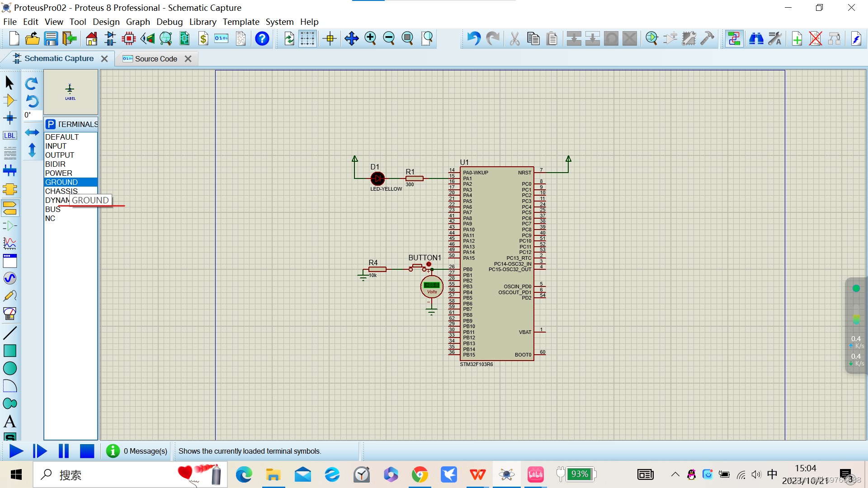Screen dimensions: 868x488
Task: Select the Generator Mode tool
Action: (10, 278)
